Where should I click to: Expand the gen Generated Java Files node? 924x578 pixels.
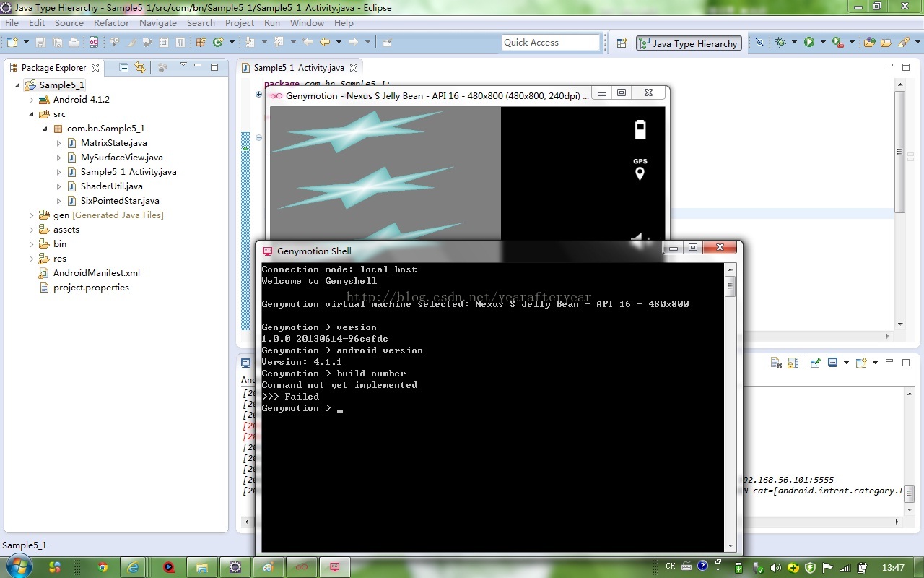31,215
